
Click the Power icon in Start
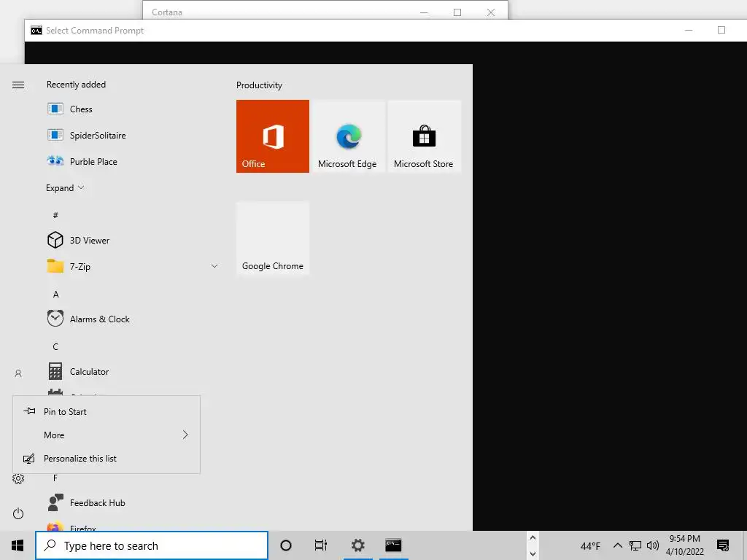18,513
